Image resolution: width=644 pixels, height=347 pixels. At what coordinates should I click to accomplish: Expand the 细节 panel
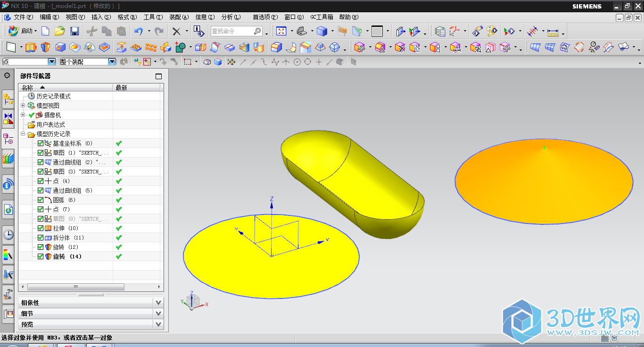(x=158, y=314)
